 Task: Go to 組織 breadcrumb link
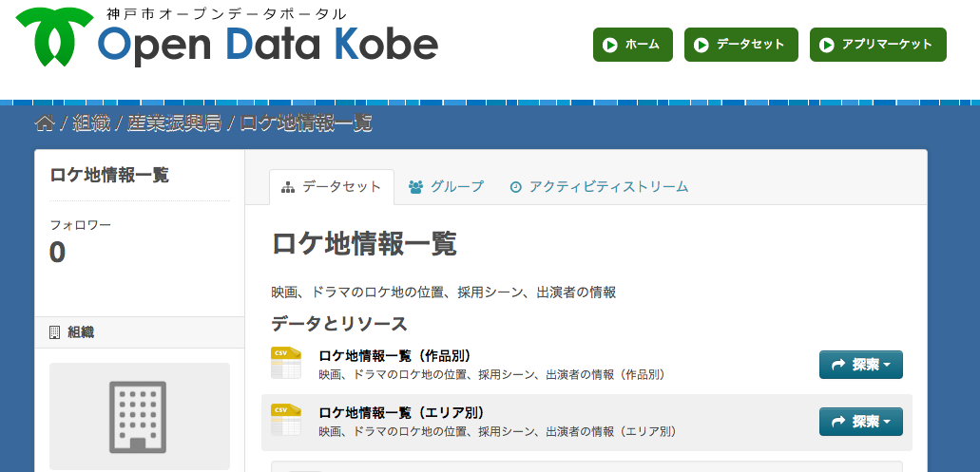pyautogui.click(x=90, y=123)
